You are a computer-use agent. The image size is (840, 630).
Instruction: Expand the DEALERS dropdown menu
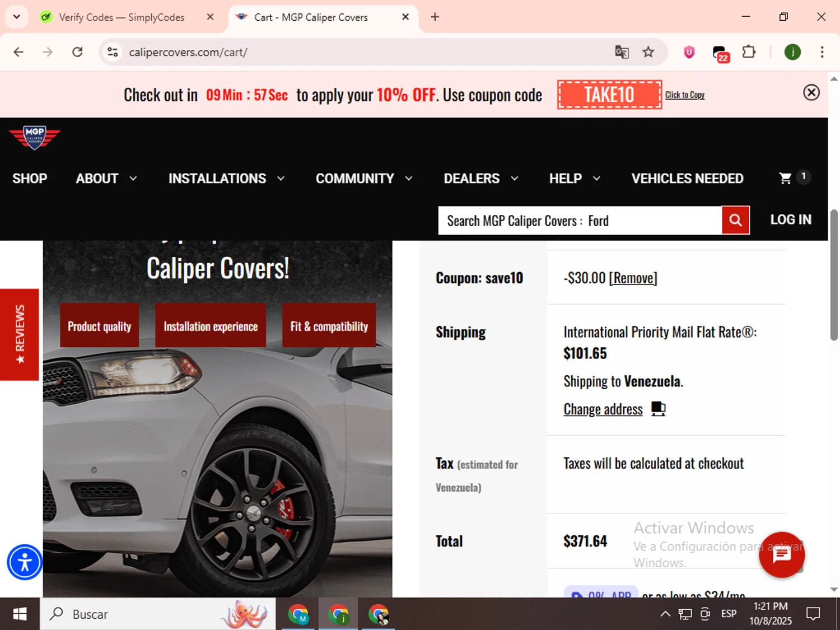coord(481,179)
